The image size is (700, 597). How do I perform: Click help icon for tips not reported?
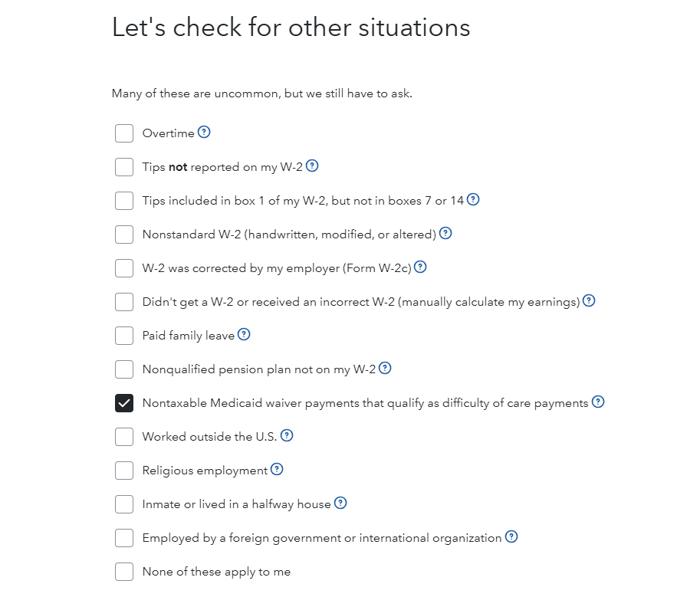[312, 166]
